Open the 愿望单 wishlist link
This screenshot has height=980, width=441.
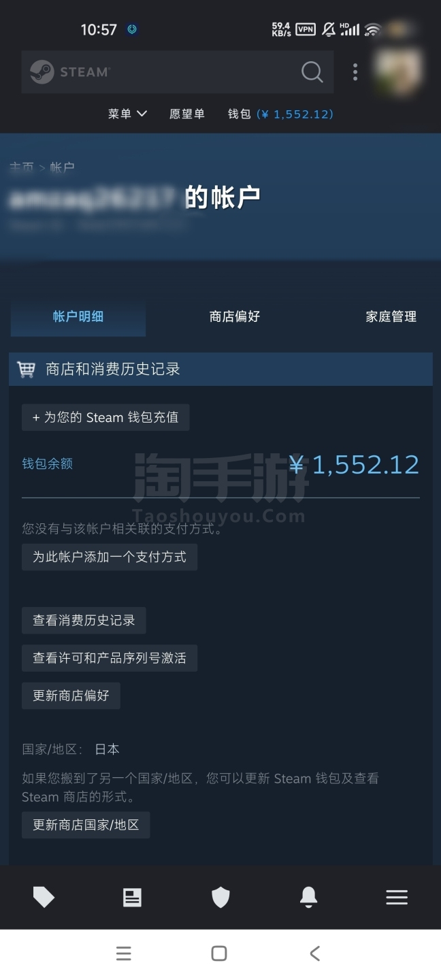point(187,114)
